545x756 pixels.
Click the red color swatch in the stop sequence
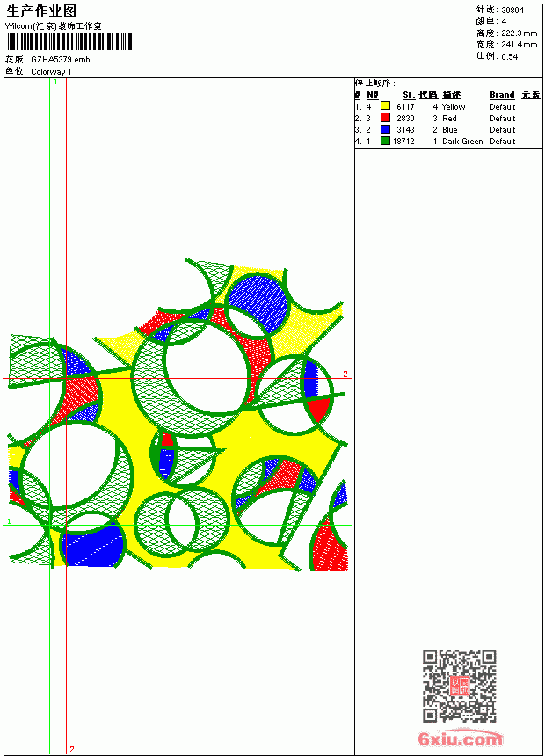[385, 118]
